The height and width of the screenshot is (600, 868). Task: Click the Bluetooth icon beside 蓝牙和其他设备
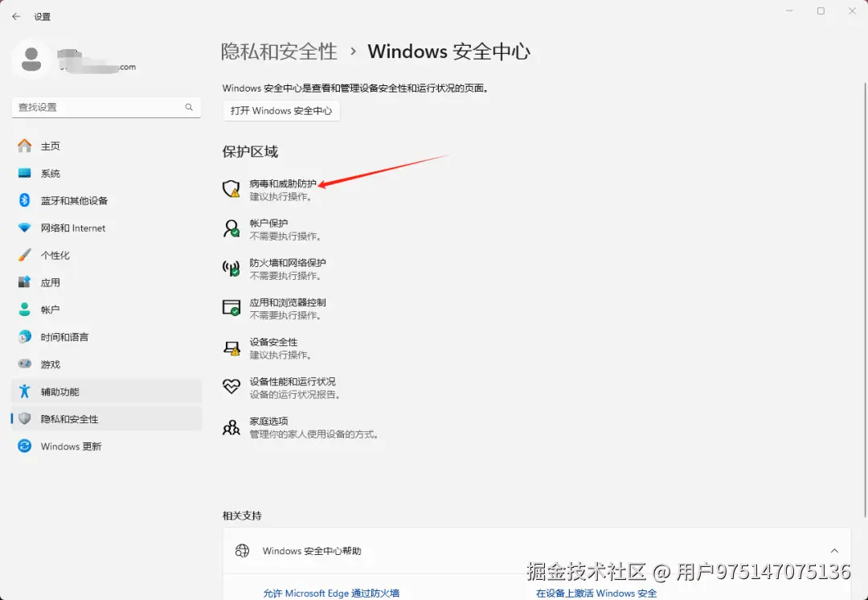coord(24,200)
